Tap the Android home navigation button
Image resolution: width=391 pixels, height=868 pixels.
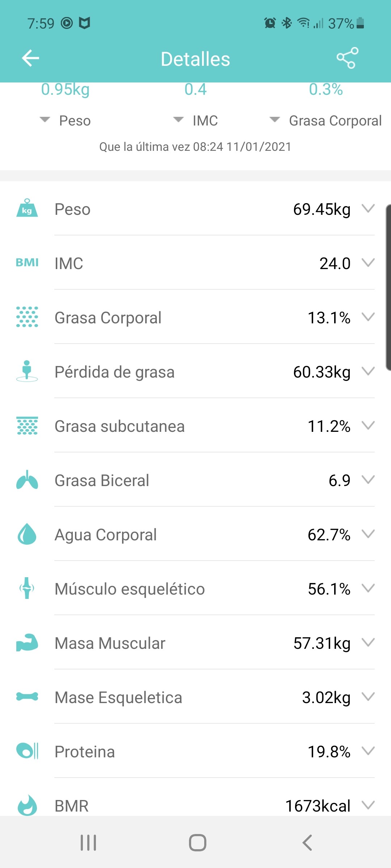[198, 843]
